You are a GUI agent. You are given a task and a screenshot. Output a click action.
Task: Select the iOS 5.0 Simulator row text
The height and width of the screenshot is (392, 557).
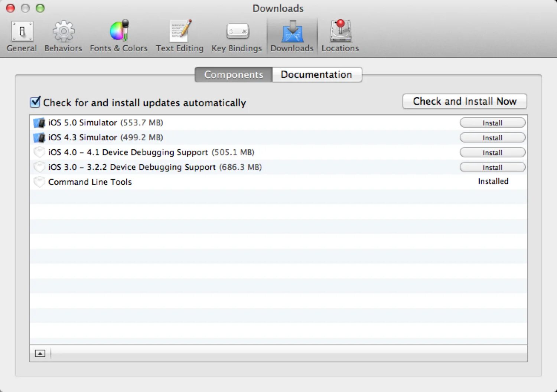(x=105, y=123)
